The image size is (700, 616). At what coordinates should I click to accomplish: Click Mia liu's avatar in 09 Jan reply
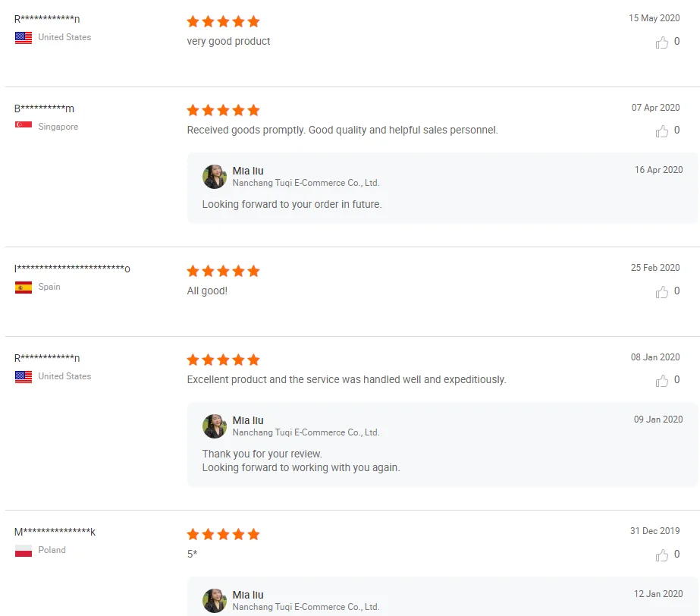click(215, 426)
